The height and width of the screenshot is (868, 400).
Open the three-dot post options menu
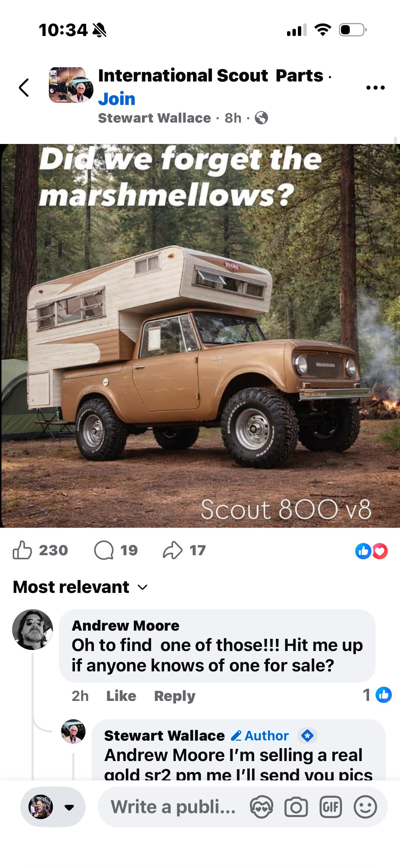point(375,88)
